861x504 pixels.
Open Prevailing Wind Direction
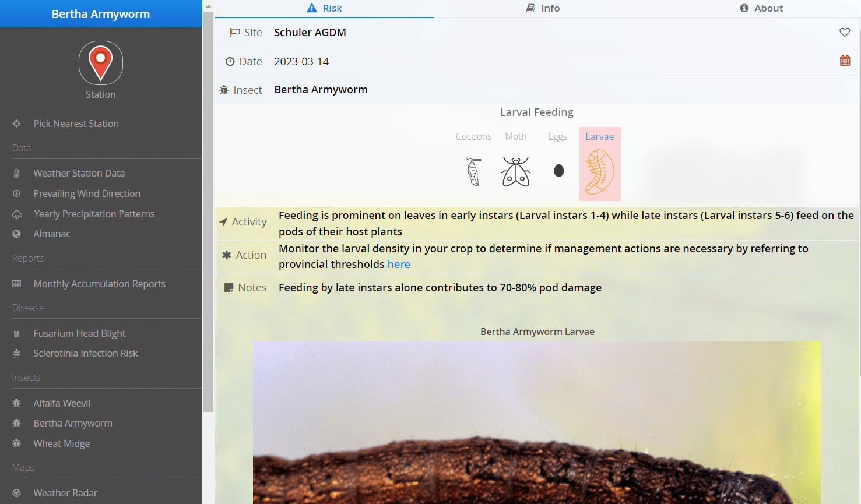[x=87, y=193]
